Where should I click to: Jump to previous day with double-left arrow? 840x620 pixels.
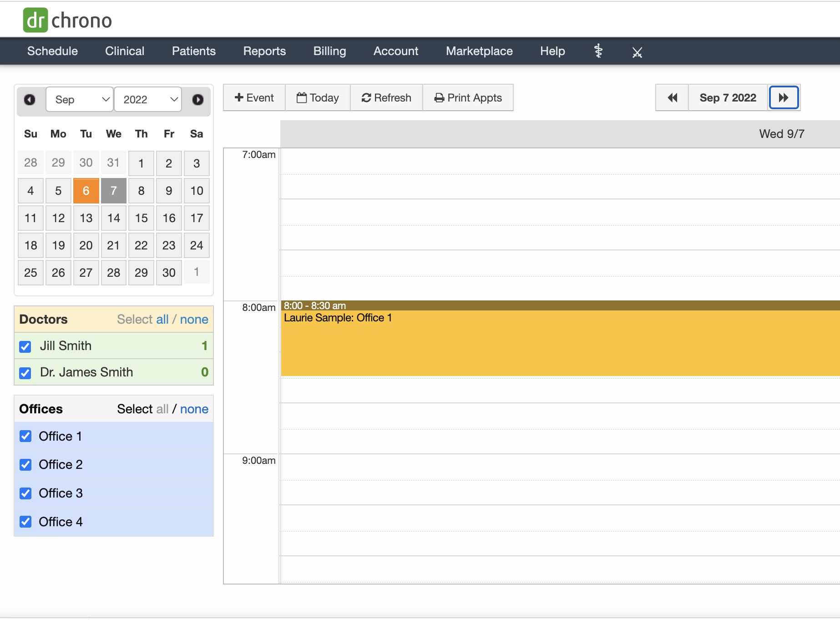click(672, 97)
